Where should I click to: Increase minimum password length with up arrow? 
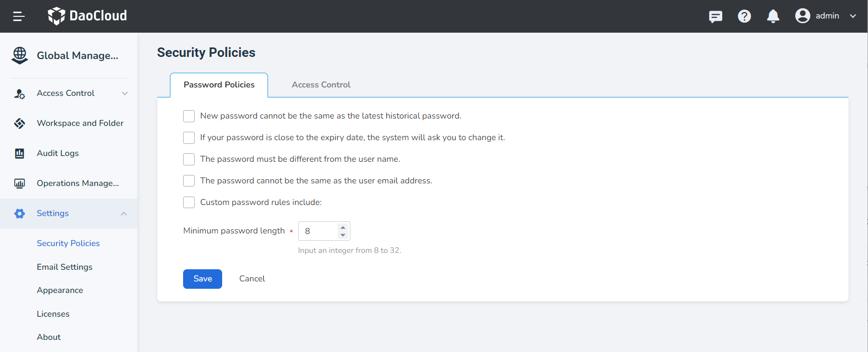(343, 228)
